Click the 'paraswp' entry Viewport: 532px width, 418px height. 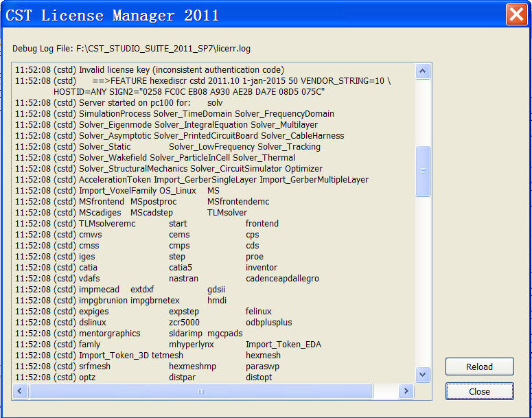[x=262, y=367]
